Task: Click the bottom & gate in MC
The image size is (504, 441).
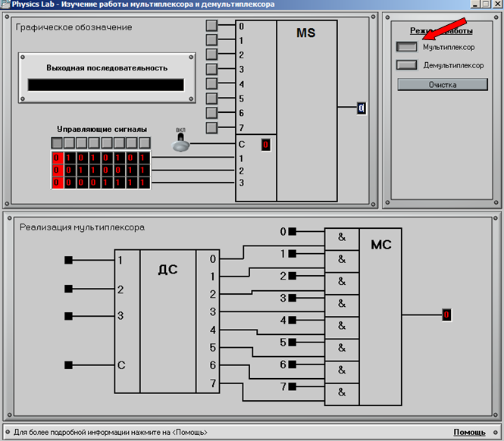Action: (342, 393)
